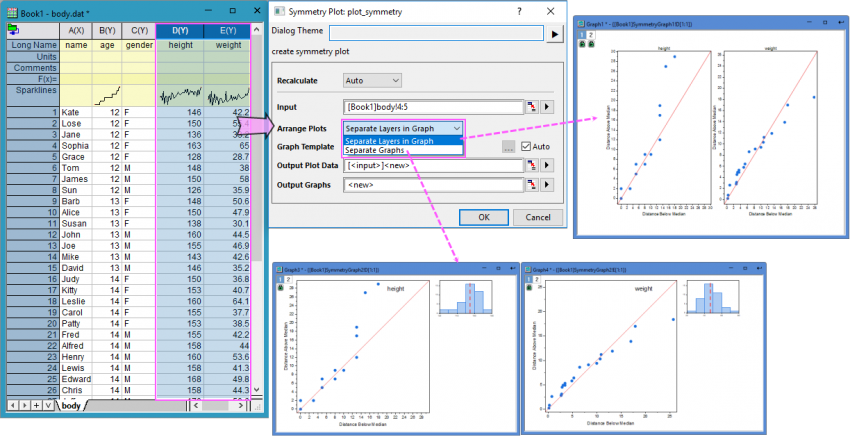Open the Output Graphs flyout arrow
850x437 pixels.
[x=548, y=185]
